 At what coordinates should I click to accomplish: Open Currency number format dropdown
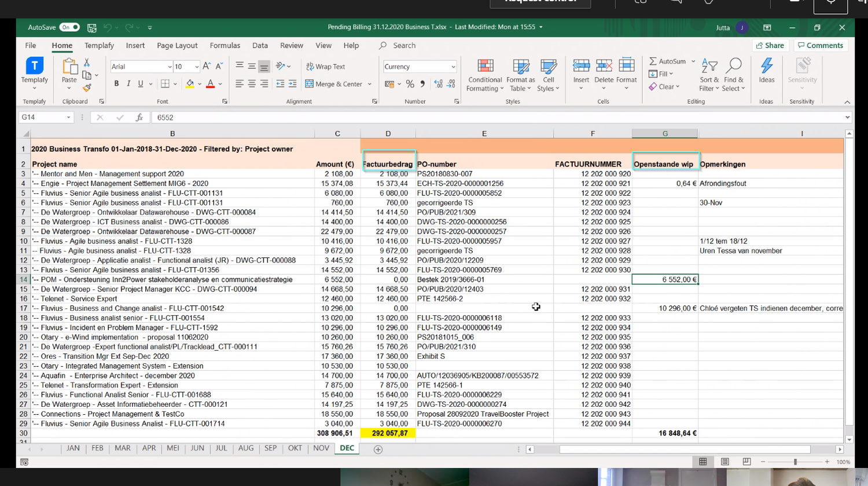[453, 67]
